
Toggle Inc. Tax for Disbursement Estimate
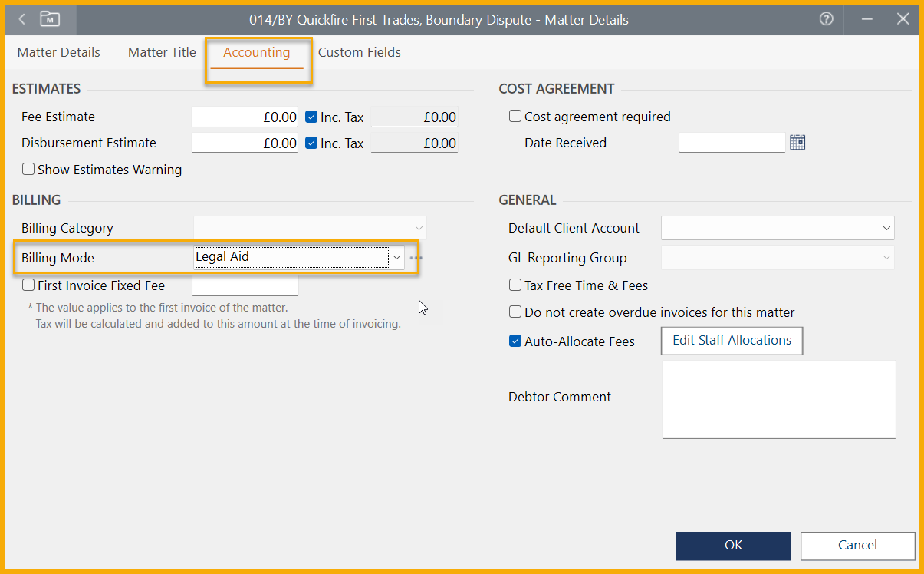[x=311, y=143]
